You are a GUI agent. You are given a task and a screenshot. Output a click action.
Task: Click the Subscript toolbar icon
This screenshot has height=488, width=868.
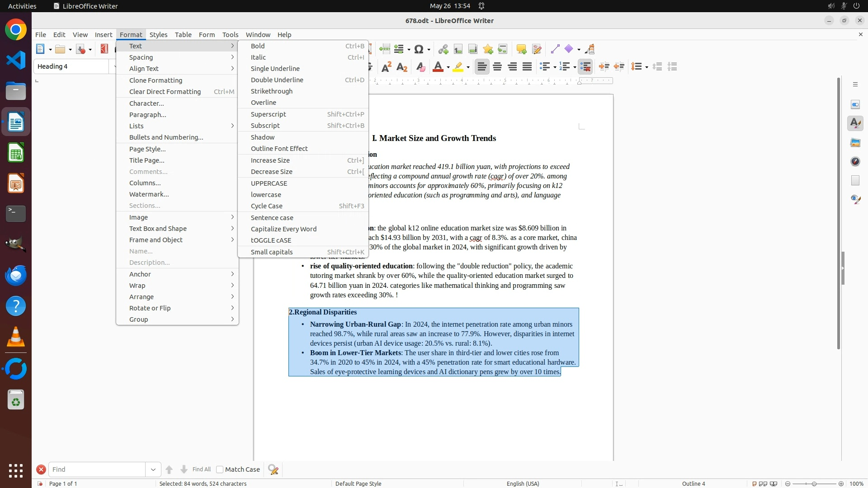click(x=402, y=67)
